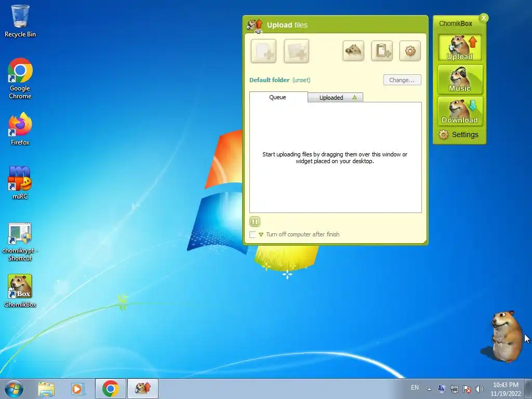Select the Firefox desktop shortcut
Viewport: 532px width, 399px height.
pyautogui.click(x=20, y=129)
